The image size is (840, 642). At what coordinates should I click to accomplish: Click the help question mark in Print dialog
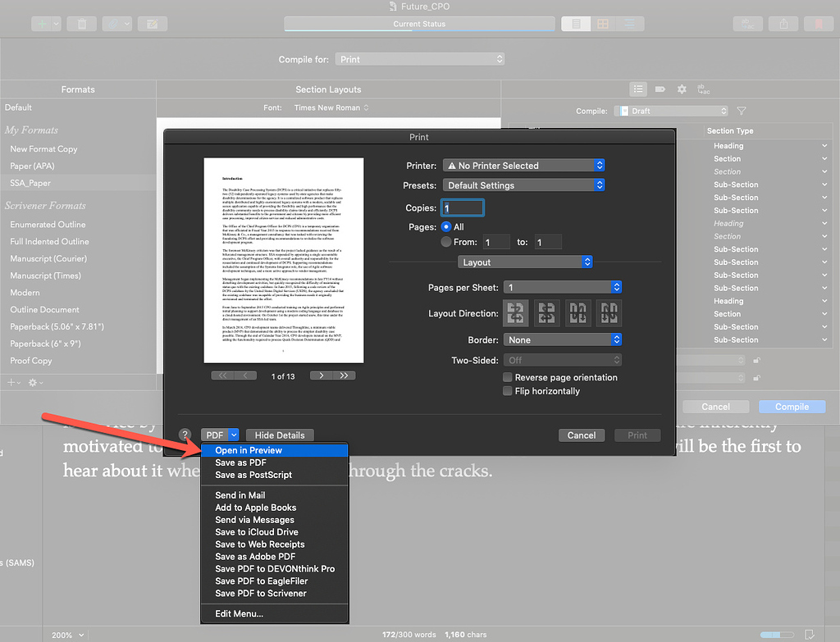pos(185,435)
